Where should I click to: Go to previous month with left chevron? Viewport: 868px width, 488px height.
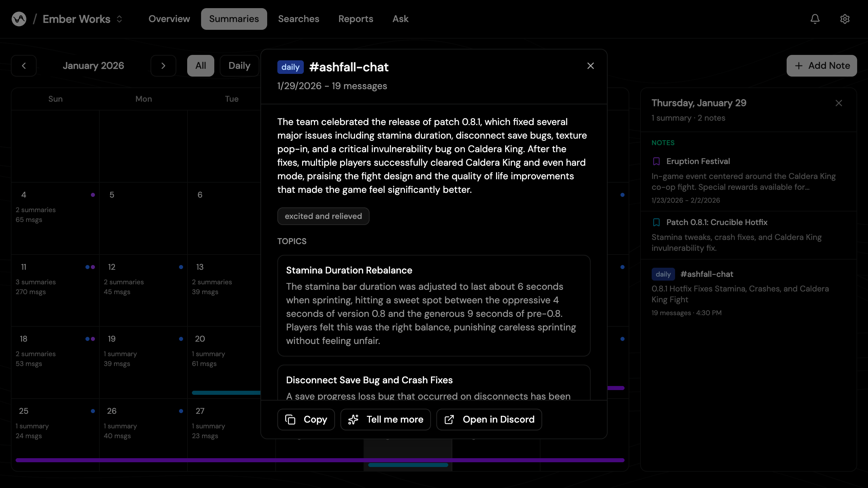pyautogui.click(x=24, y=66)
